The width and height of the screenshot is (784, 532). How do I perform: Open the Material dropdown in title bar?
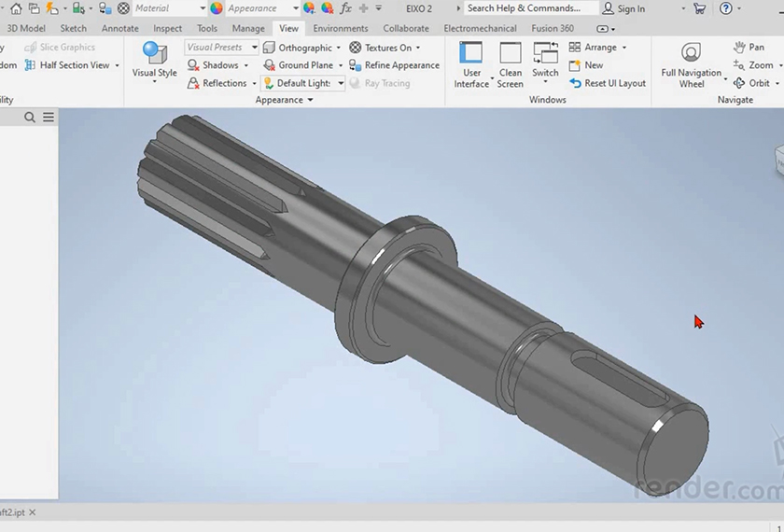point(168,8)
